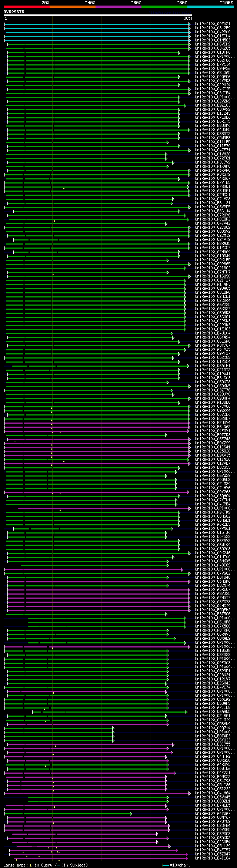Select hit label UniRef100_Q4KII5
The image size is (237, 868).
pyautogui.click(x=213, y=89)
